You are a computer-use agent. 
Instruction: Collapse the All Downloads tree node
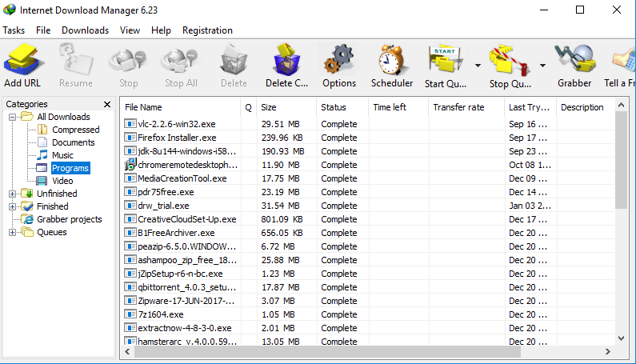12,117
